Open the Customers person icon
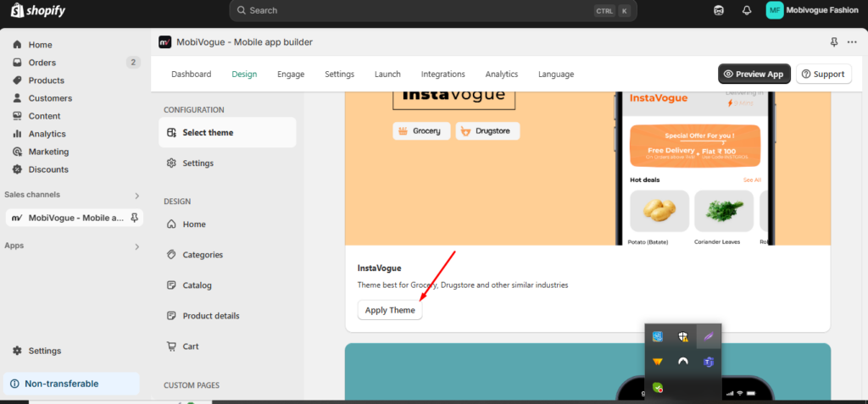Image resolution: width=868 pixels, height=404 pixels. click(17, 98)
